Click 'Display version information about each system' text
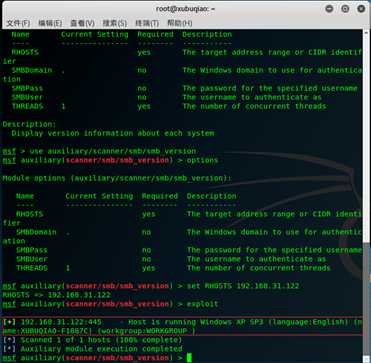 (113, 133)
